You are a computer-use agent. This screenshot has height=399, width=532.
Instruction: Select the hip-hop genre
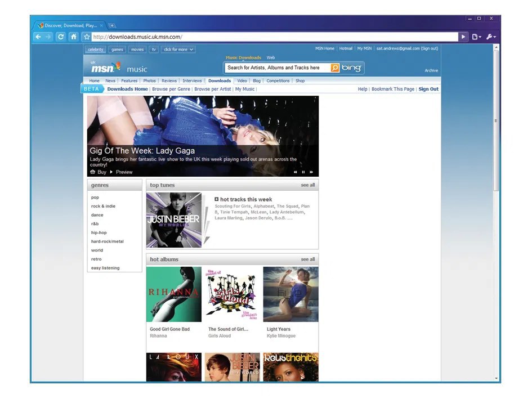point(99,233)
